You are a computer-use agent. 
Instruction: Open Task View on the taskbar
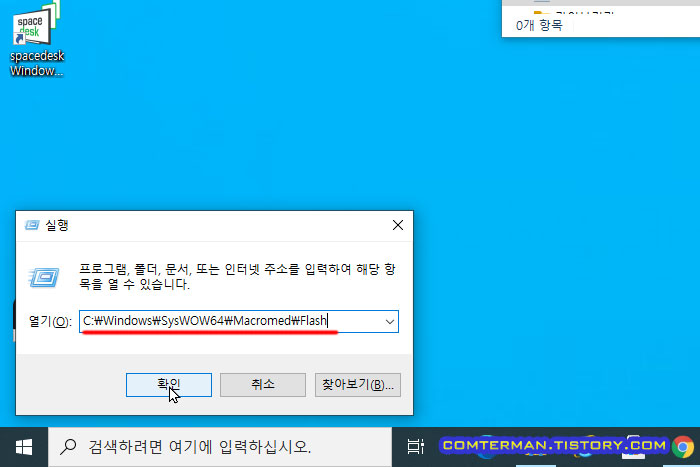415,446
